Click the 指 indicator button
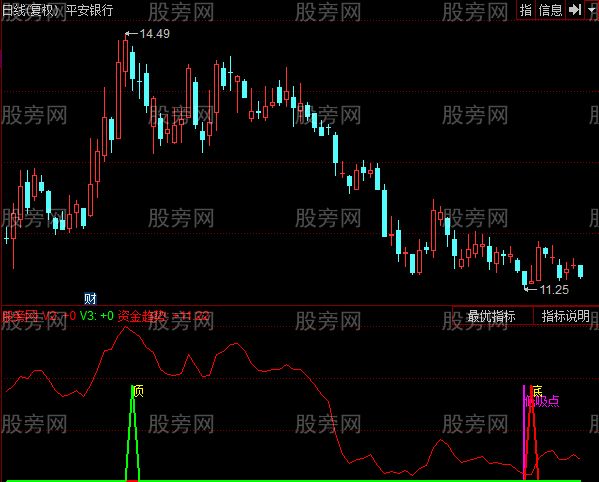 526,10
